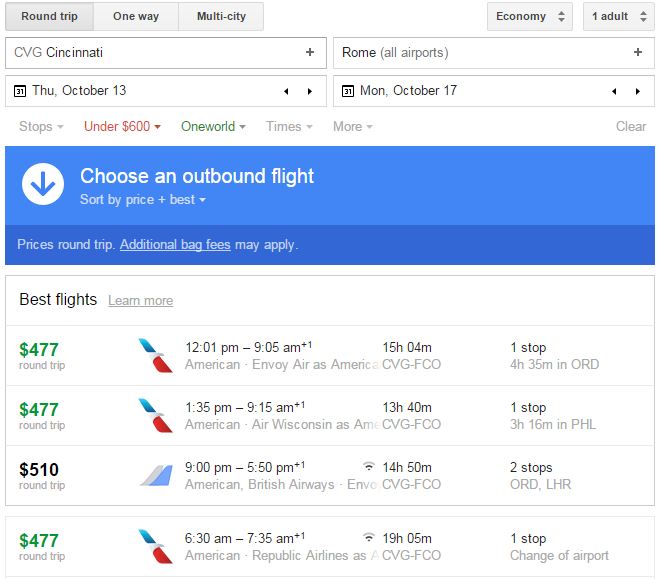
Task: Clear all applied filters
Action: 630,127
